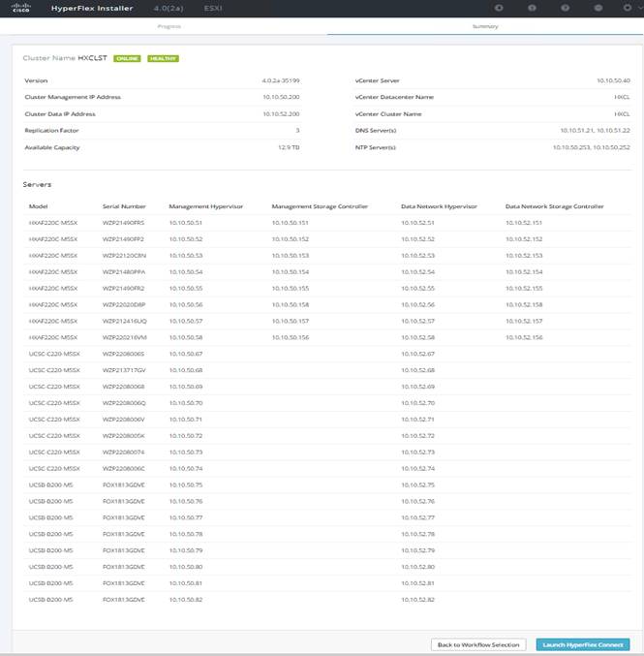Click the Servers section heading
The height and width of the screenshot is (656, 644).
tap(37, 184)
